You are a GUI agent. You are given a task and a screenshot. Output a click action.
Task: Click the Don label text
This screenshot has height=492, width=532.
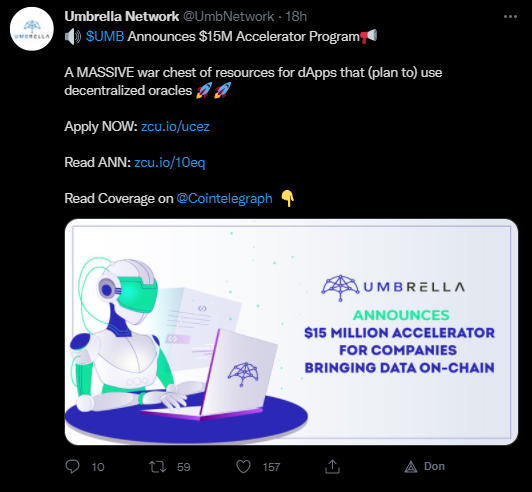(x=434, y=467)
